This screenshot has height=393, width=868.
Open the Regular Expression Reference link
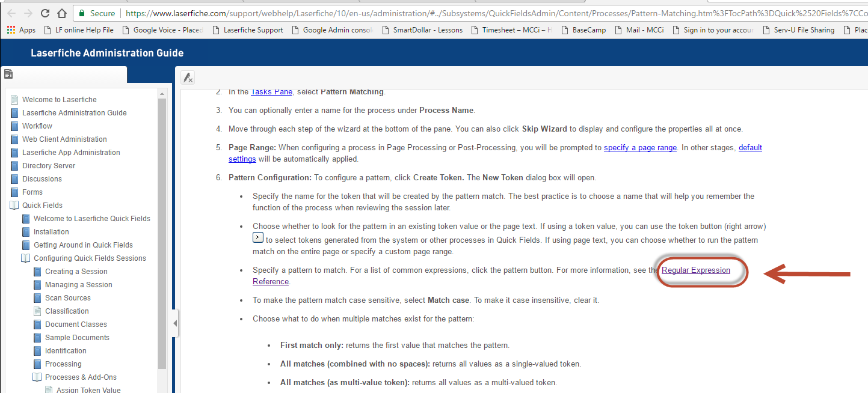click(x=696, y=270)
